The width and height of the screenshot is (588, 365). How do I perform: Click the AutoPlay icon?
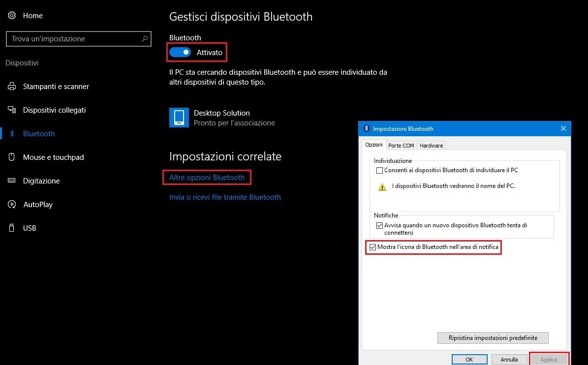12,204
